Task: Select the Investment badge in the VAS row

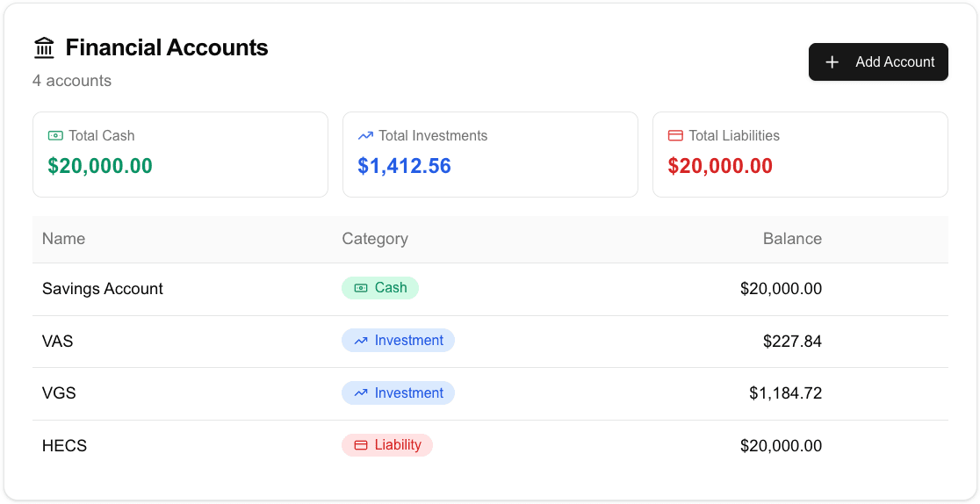Action: tap(398, 341)
